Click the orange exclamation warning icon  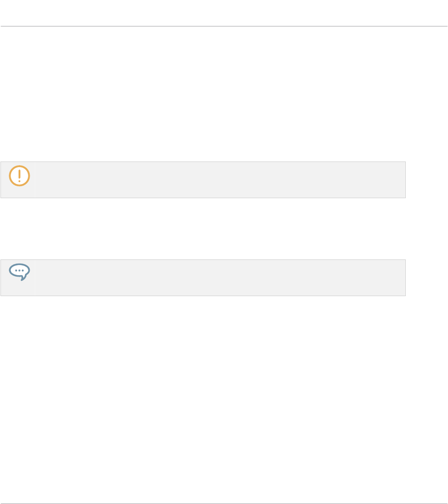point(19,176)
